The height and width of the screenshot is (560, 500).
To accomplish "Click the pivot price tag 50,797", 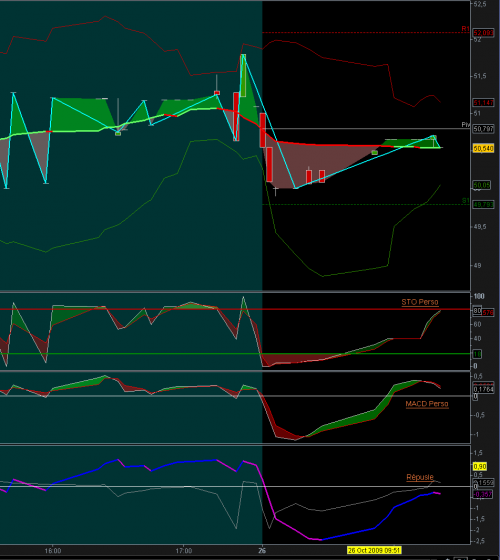I will pos(484,129).
